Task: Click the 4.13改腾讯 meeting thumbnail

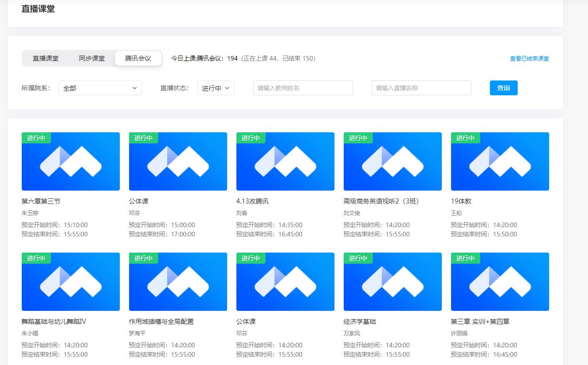Action: pyautogui.click(x=285, y=161)
